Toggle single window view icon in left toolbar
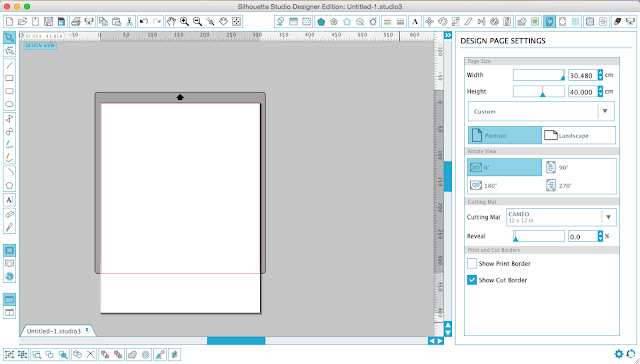 click(x=9, y=300)
